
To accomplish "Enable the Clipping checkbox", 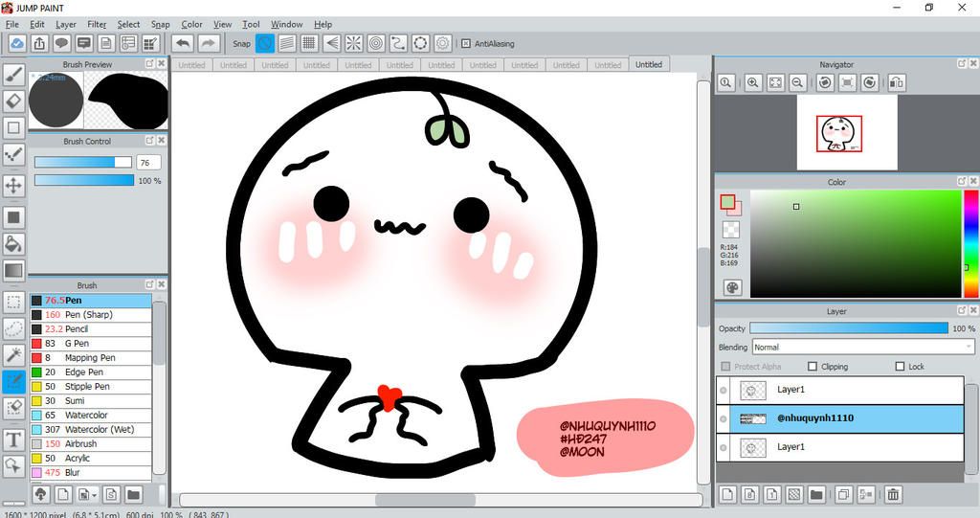I will tap(813, 367).
